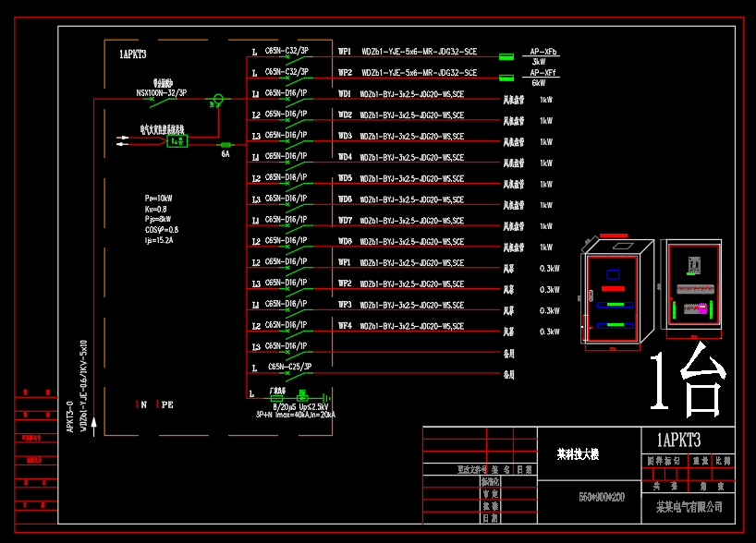The width and height of the screenshot is (756, 543).
Task: Click the Pjs=8kW text
Action: 158,219
